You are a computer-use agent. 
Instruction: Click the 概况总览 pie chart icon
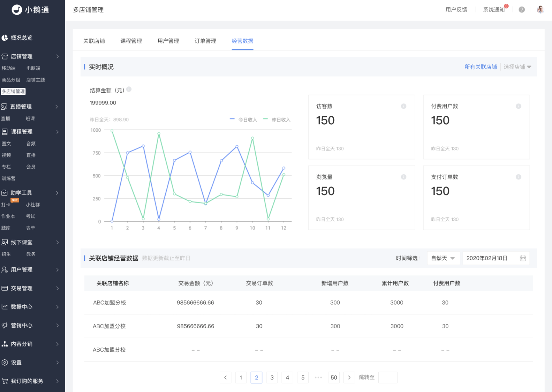tap(5, 38)
